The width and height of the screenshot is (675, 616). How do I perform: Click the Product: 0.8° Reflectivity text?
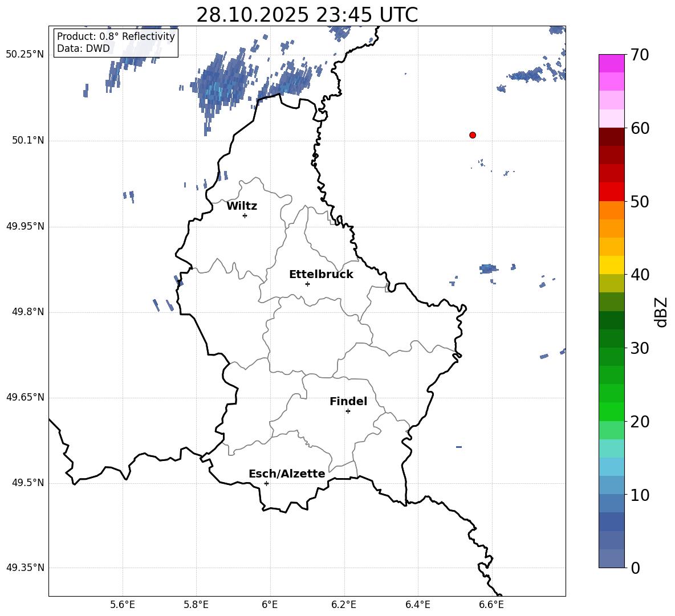pyautogui.click(x=116, y=36)
